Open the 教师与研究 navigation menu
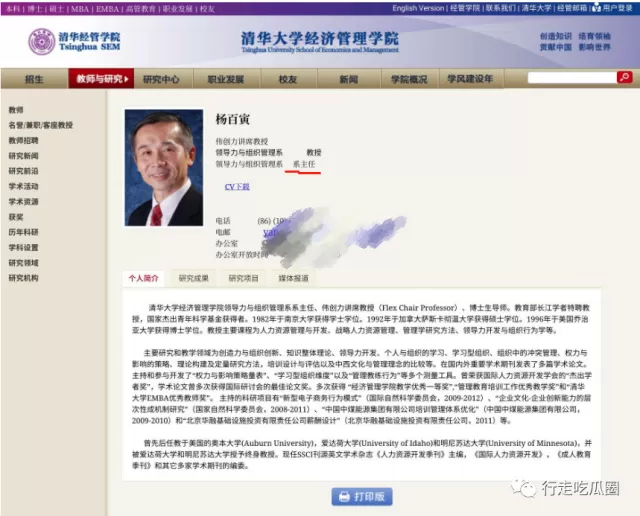 point(101,79)
